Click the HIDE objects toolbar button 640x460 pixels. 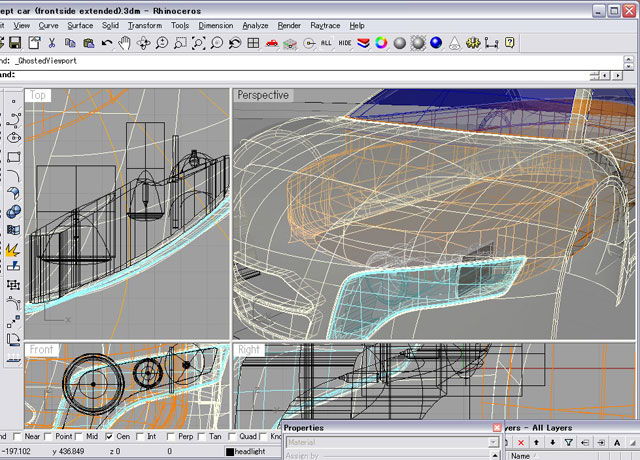346,43
